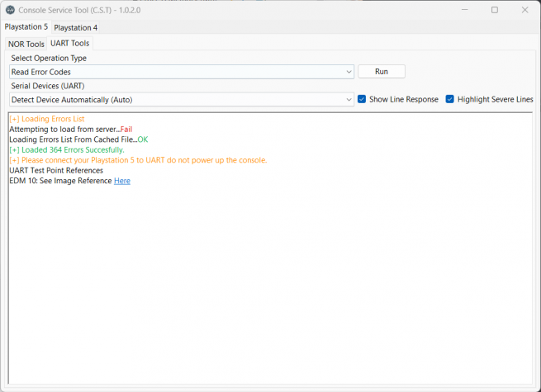Viewport: 541px width, 392px height.
Task: Open the NOR Tools tab
Action: (26, 44)
